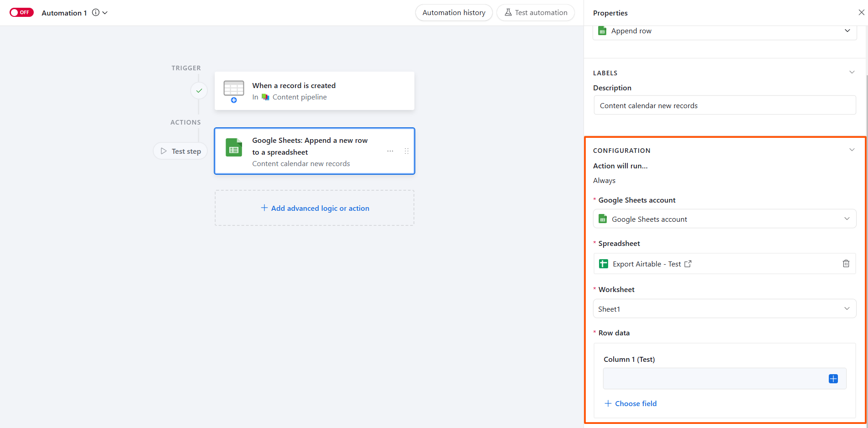Click the Test automation button
Viewport: 868px width, 428px height.
[536, 12]
